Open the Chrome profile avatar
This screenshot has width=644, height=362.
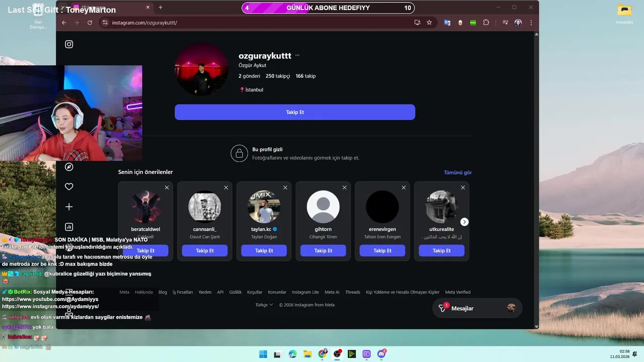518,23
